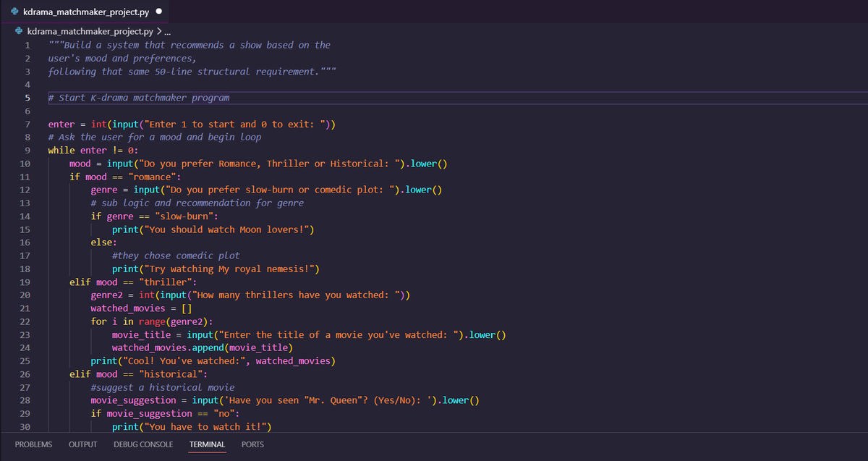Click the Python icon in the breadcrumb
Viewport: 868px width, 461px height.
click(20, 32)
